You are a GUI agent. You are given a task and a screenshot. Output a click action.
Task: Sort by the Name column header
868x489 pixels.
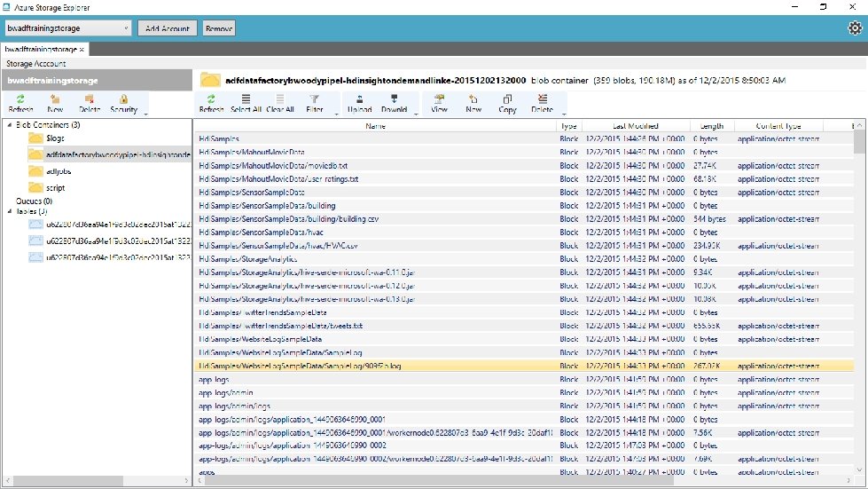[375, 126]
